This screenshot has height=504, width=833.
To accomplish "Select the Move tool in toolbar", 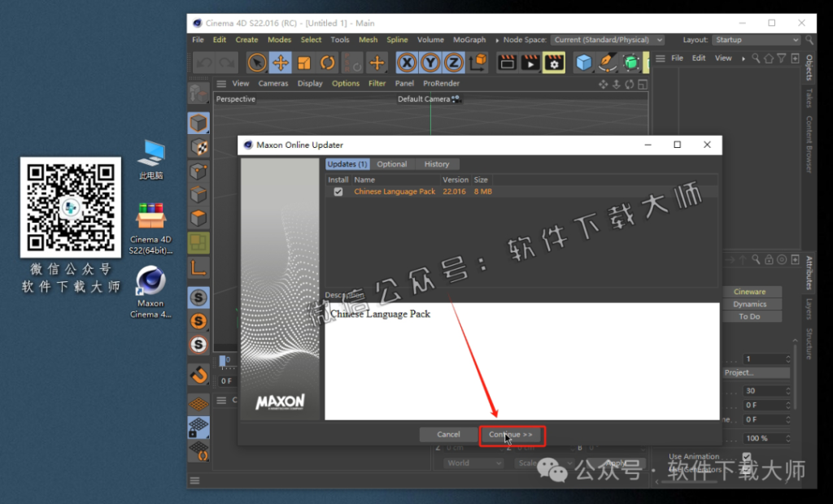I will point(280,63).
